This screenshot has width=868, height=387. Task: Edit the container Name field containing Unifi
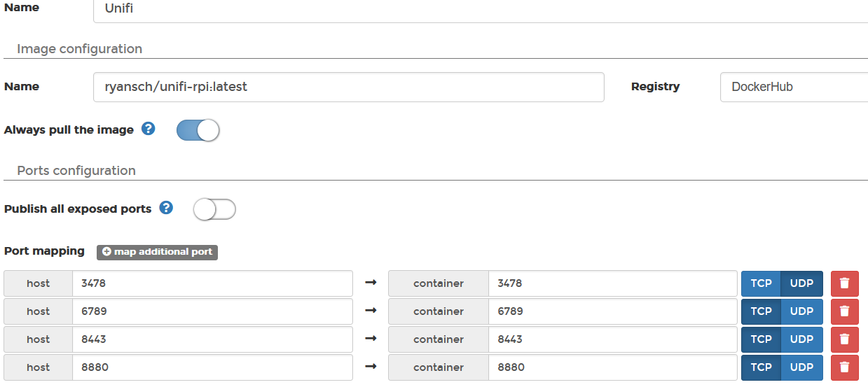pyautogui.click(x=481, y=8)
